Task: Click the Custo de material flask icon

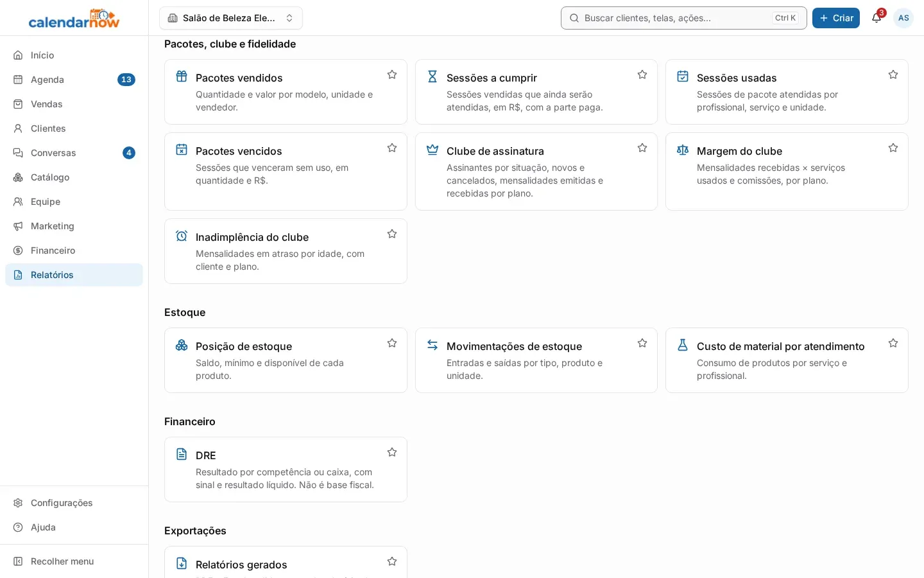Action: tap(683, 345)
